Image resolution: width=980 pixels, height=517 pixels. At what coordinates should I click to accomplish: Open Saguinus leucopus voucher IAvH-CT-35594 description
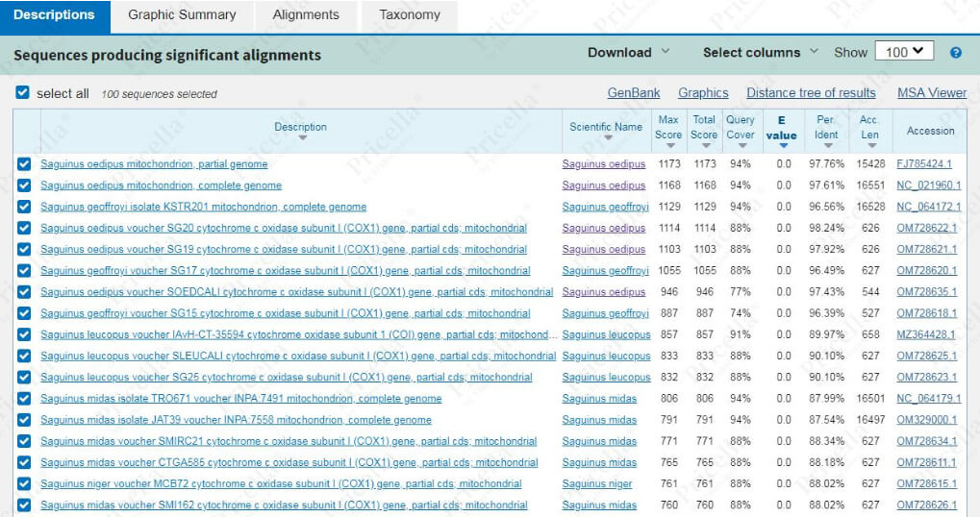pyautogui.click(x=299, y=334)
